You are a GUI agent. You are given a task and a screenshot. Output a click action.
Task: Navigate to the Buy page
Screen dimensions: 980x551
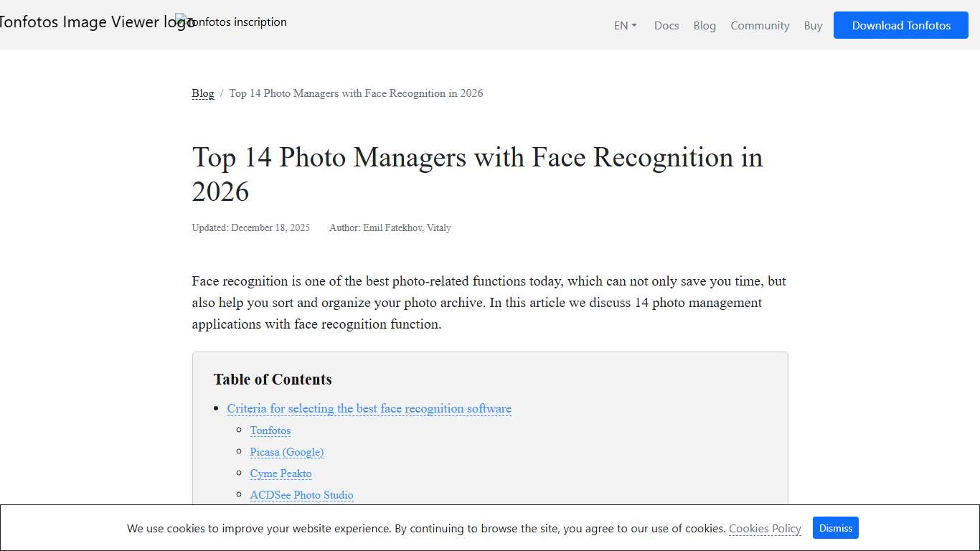point(813,25)
